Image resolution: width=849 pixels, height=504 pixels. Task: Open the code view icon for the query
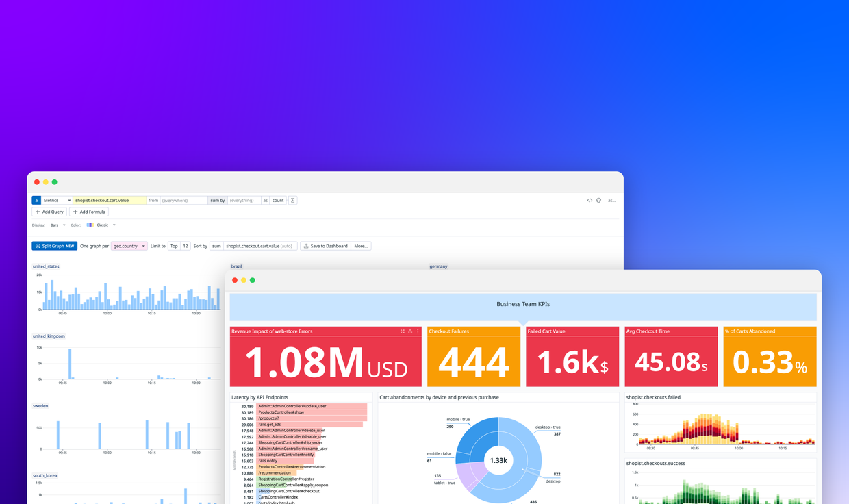point(590,201)
